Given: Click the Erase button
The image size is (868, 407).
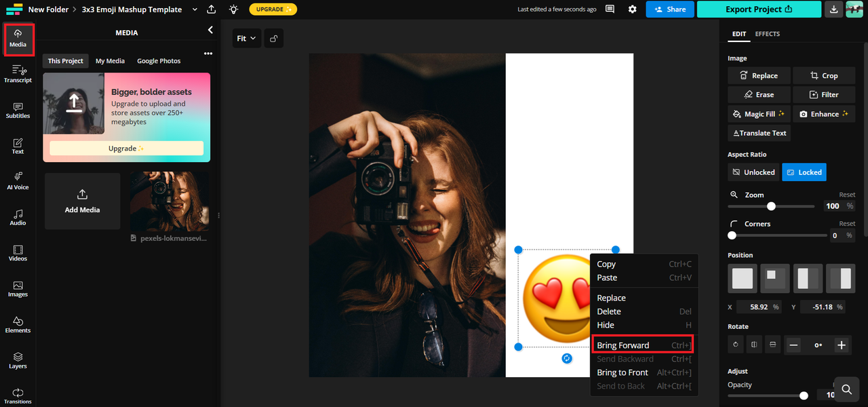Looking at the screenshot, I should (758, 94).
